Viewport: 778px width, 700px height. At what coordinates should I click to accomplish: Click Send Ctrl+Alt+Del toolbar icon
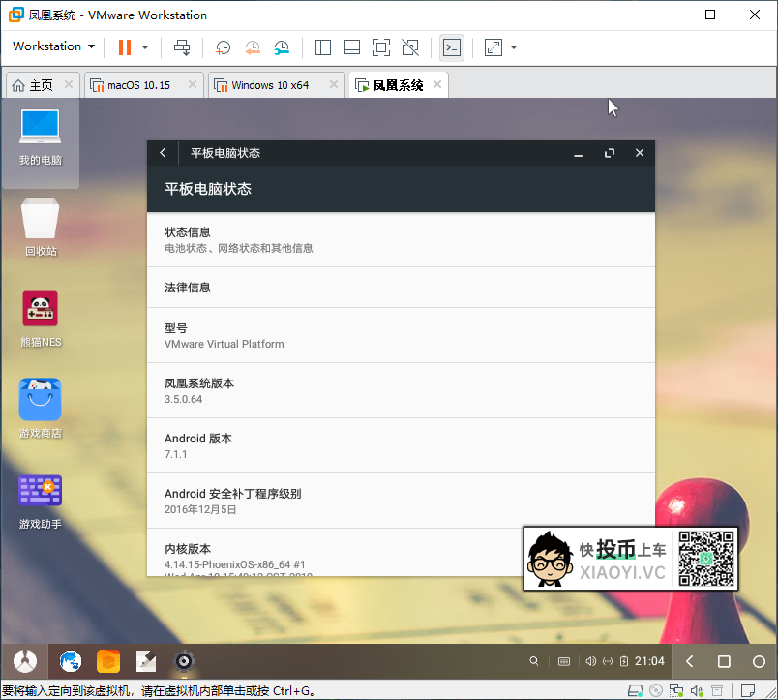[x=182, y=47]
